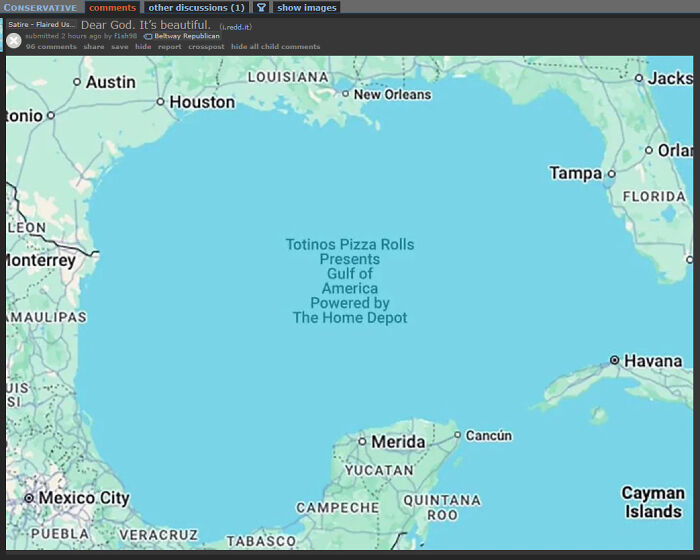
Task: Click the Mexico City capital marker
Action: 29,497
